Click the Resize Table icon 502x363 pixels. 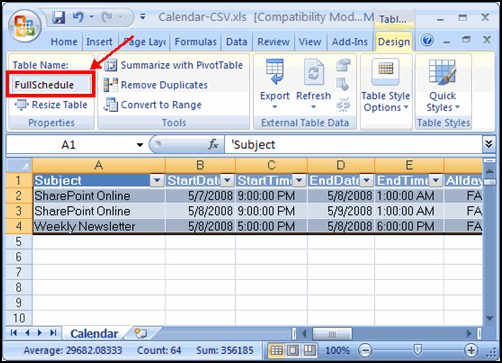tap(22, 105)
